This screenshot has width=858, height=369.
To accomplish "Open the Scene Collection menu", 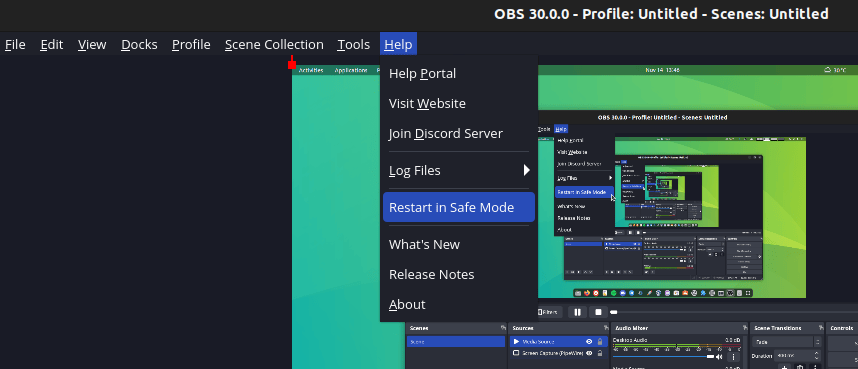I will 274,44.
